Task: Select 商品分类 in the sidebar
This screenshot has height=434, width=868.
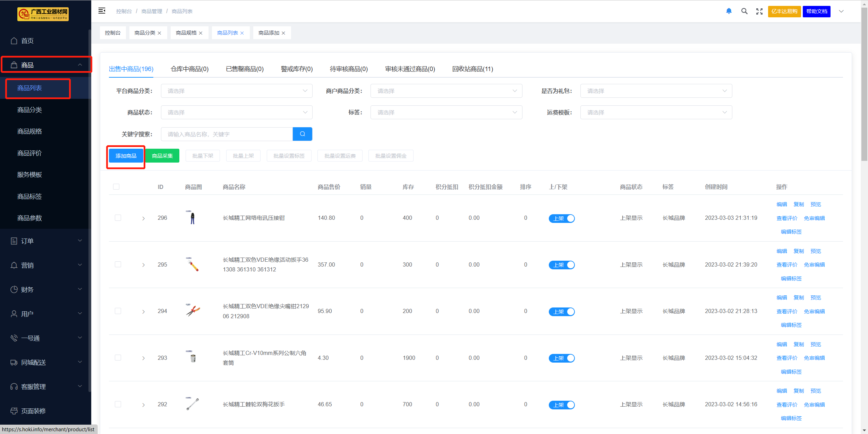Action: point(29,110)
